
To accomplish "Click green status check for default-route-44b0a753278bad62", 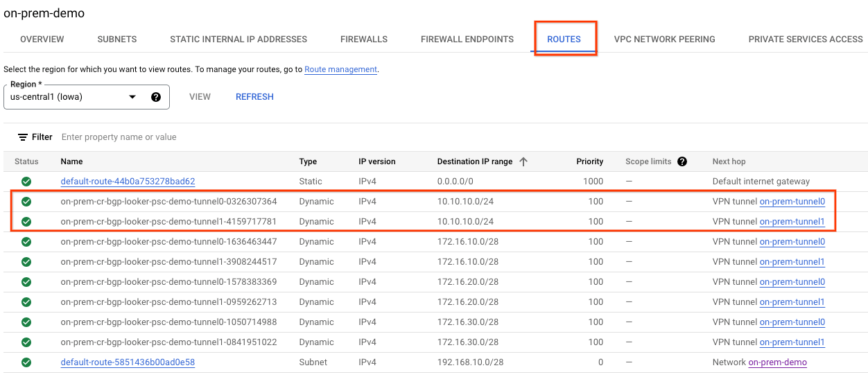I will click(x=26, y=182).
